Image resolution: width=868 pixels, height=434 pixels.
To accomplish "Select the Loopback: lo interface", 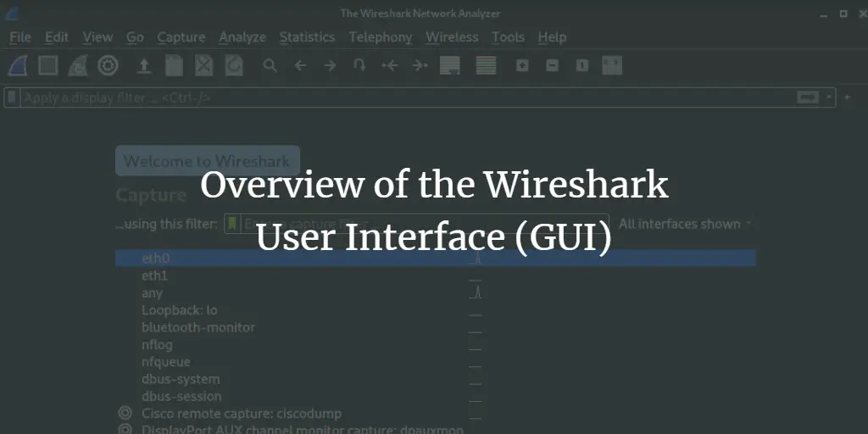I will point(435,310).
